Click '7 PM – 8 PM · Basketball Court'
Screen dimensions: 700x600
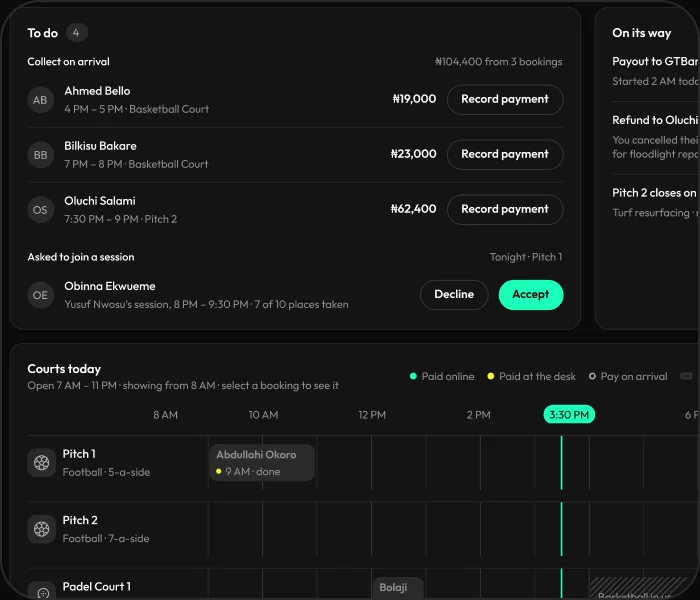click(x=136, y=164)
